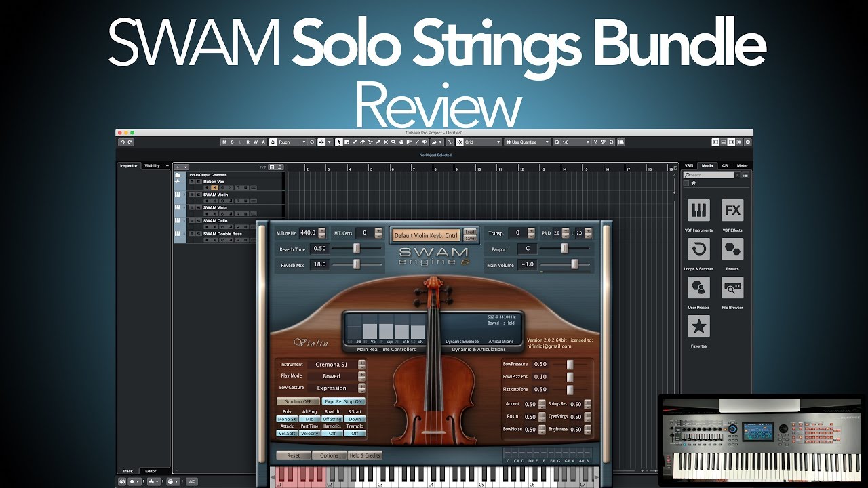Open the Loops & Samples tile
Screen dimensions: 868x488
(698, 249)
